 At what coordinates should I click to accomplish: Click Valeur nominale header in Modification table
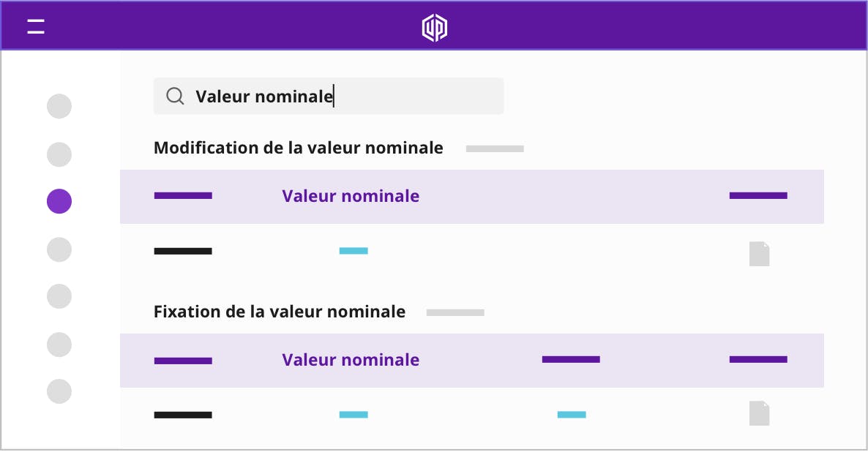point(351,196)
